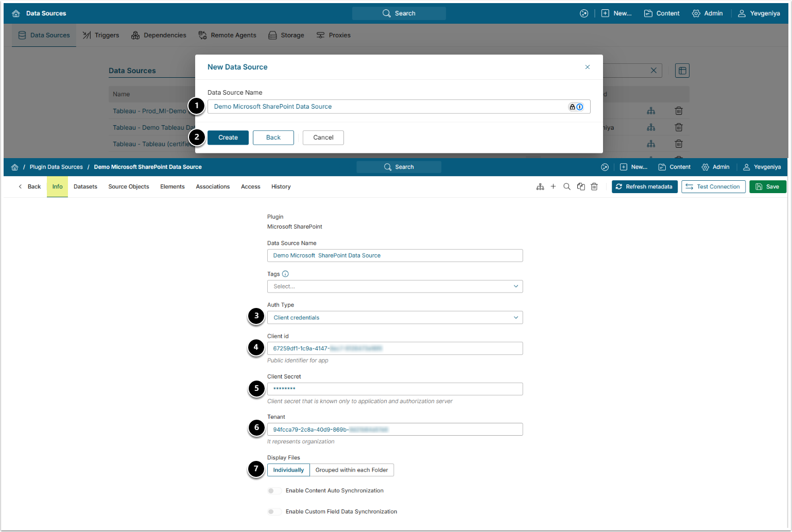Switch to the Triggers tab
792x532 pixels.
(101, 35)
